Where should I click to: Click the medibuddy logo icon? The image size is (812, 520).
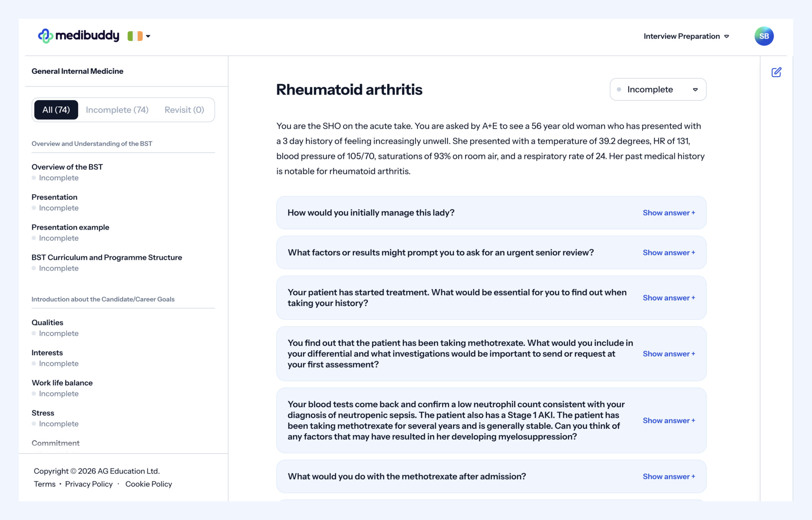coord(46,36)
